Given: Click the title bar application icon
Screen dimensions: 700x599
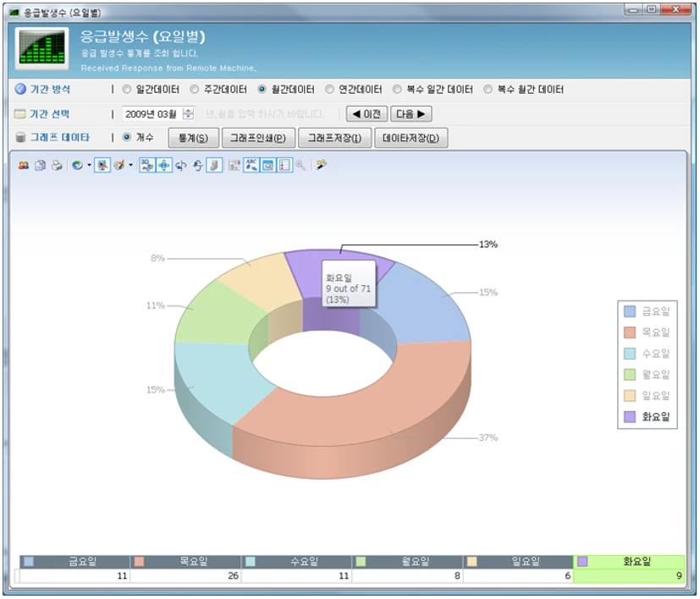Looking at the screenshot, I should point(14,13).
